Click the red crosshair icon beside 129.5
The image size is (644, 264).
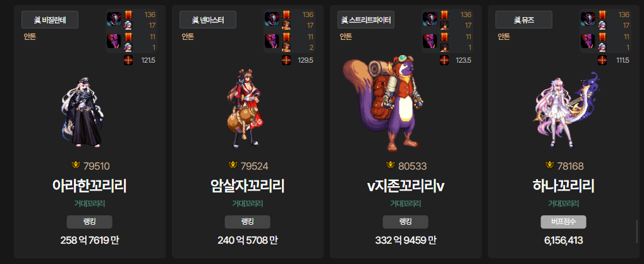point(286,60)
